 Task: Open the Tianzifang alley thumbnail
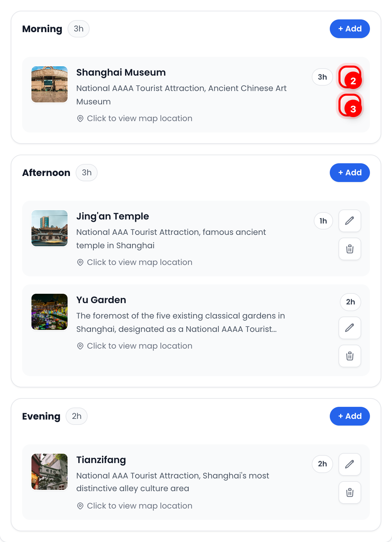[50, 472]
